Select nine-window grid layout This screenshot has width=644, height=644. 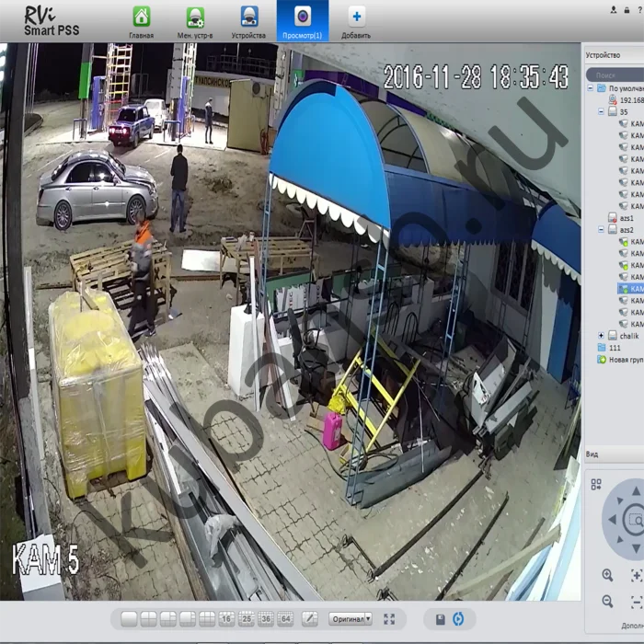(x=207, y=619)
